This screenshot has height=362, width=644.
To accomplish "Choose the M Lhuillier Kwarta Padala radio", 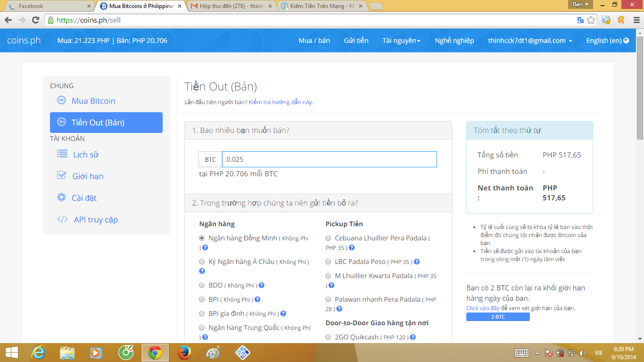I will coord(329,276).
